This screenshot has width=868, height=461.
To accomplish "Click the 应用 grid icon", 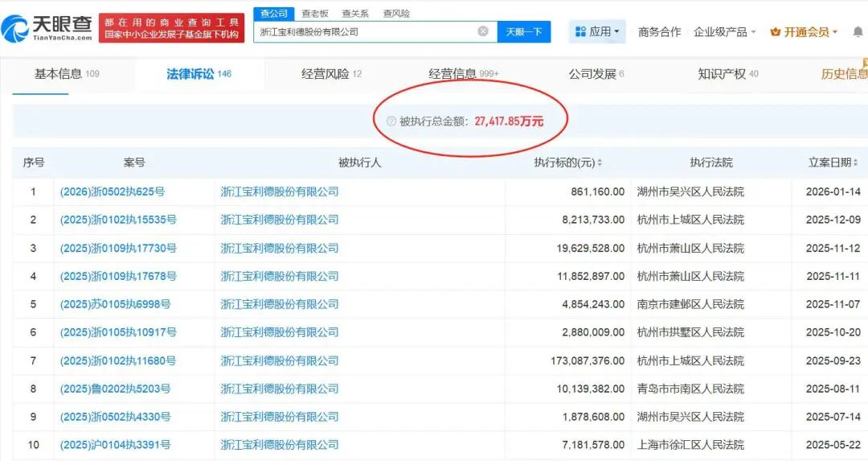I will pos(580,31).
